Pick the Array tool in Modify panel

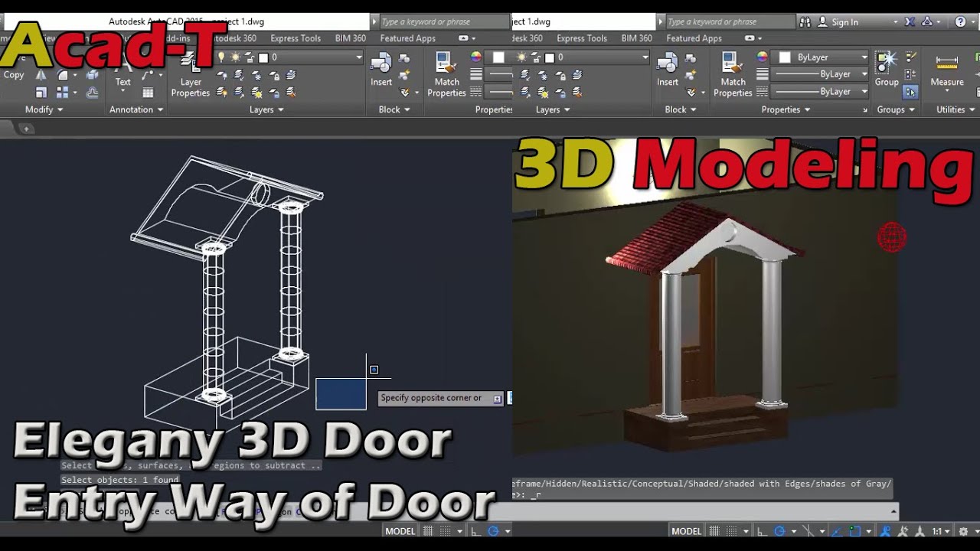63,93
